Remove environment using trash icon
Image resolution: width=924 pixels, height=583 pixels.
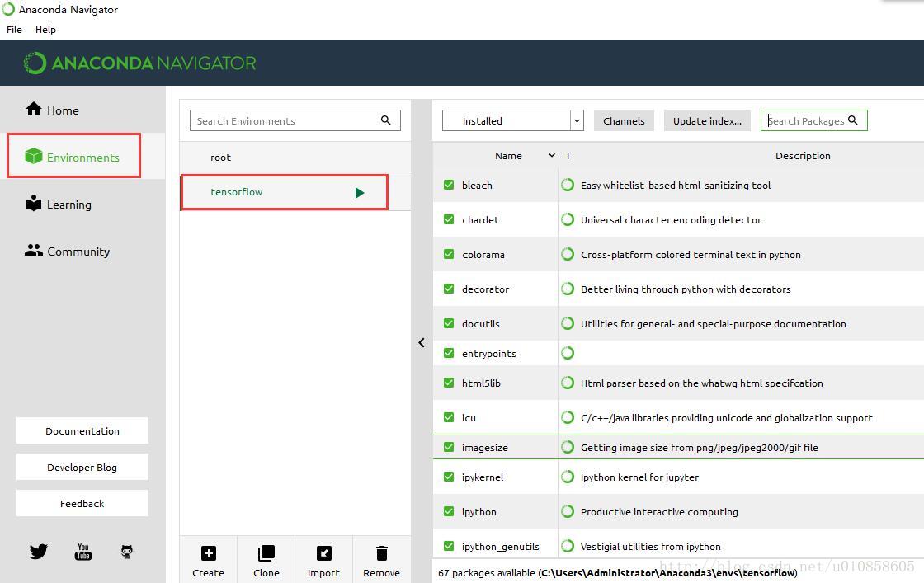[x=381, y=553]
